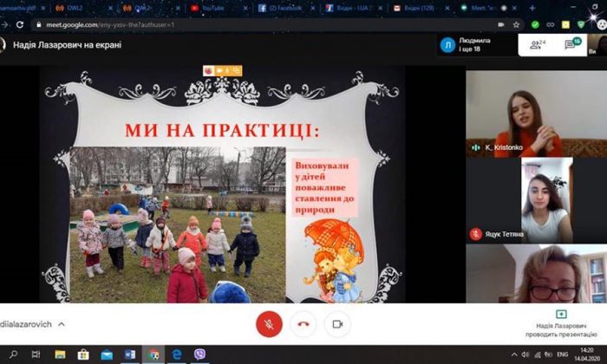The image size is (607, 364).
Task: Bookmark this page with the star icon
Action: click(517, 24)
